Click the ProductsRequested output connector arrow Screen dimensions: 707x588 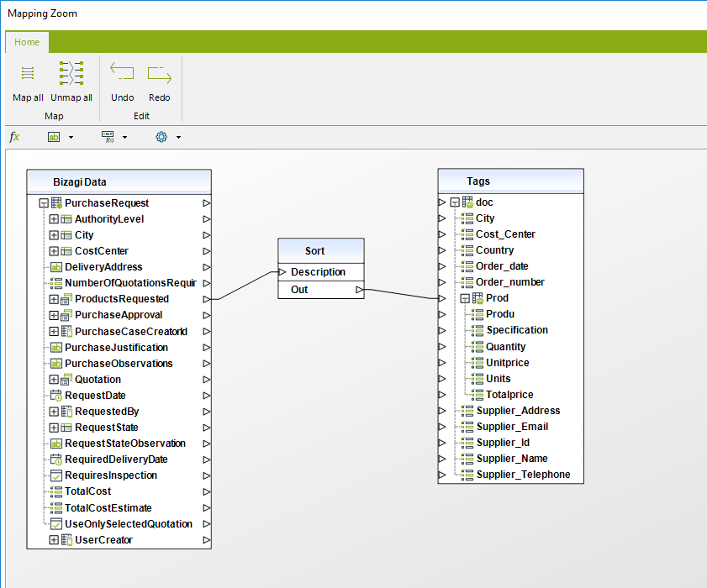(207, 299)
